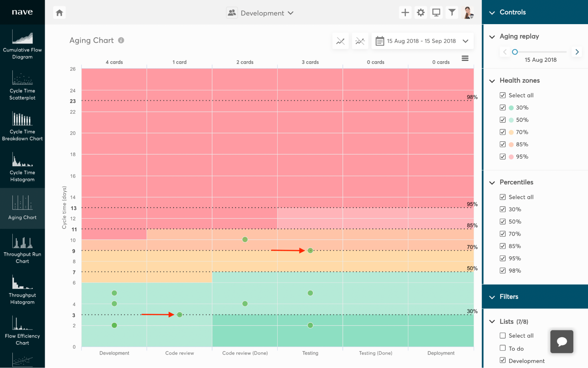The width and height of the screenshot is (588, 368).
Task: Check the To do list checkbox
Action: pyautogui.click(x=502, y=348)
